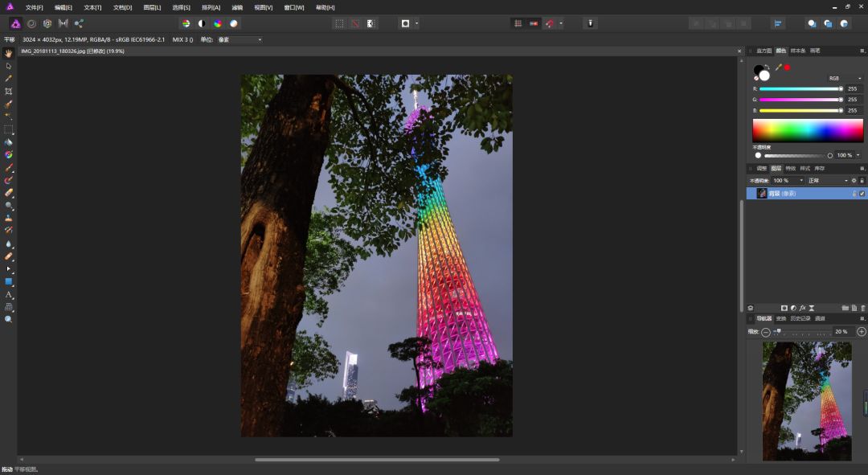The width and height of the screenshot is (868, 475).
Task: Open the 正常 blend mode dropdown
Action: click(828, 180)
